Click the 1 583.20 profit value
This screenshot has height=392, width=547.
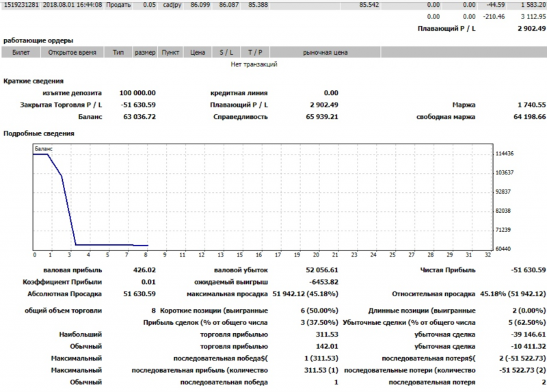click(533, 5)
